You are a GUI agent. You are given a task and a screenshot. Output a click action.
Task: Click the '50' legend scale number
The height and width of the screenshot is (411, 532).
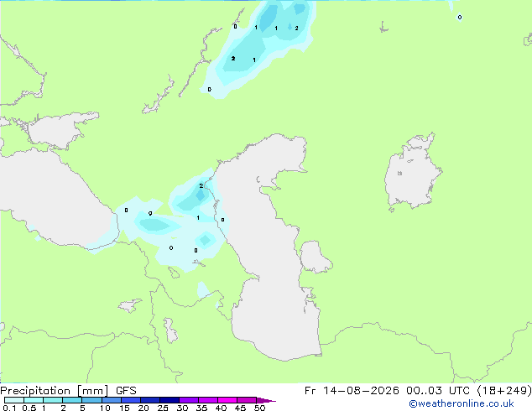(259, 408)
